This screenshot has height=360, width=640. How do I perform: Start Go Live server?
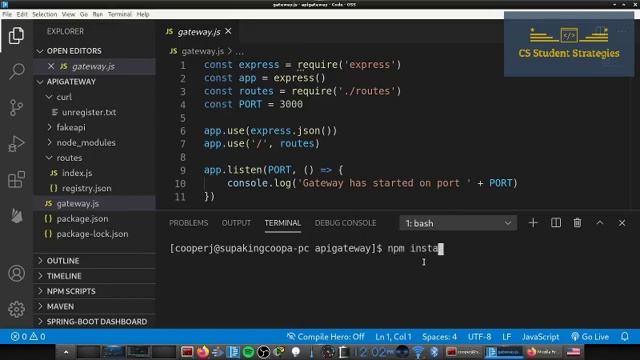(590, 337)
